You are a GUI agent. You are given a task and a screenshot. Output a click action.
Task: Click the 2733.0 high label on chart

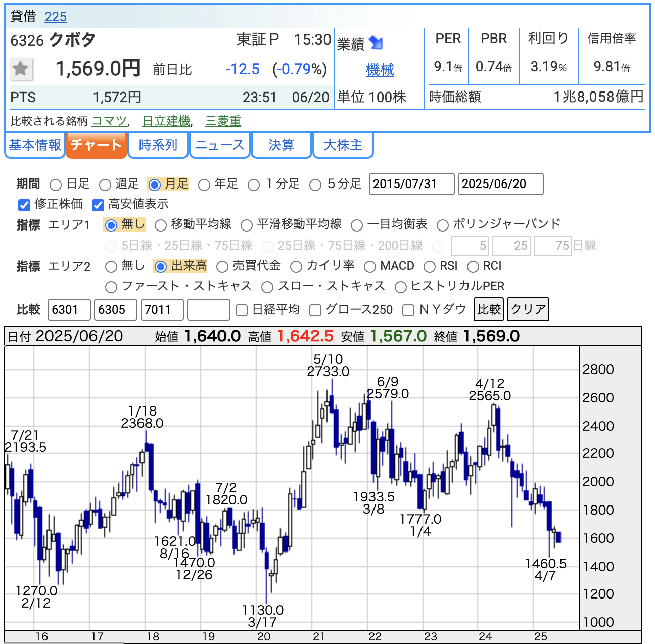tap(328, 372)
